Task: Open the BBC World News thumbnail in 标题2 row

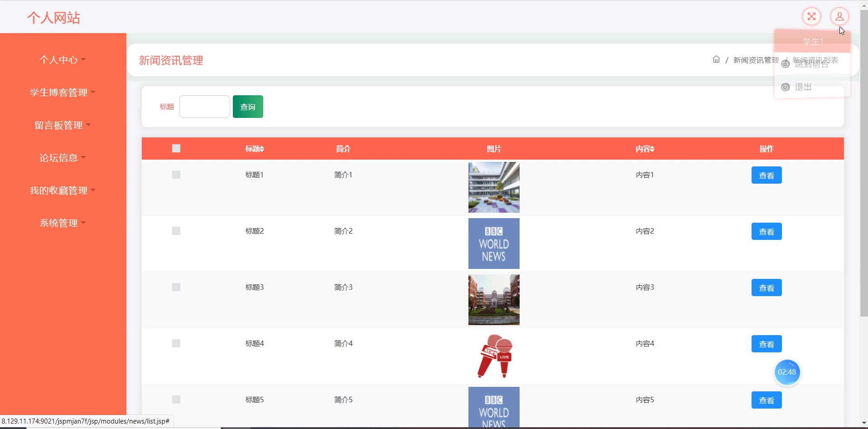Action: click(x=494, y=244)
